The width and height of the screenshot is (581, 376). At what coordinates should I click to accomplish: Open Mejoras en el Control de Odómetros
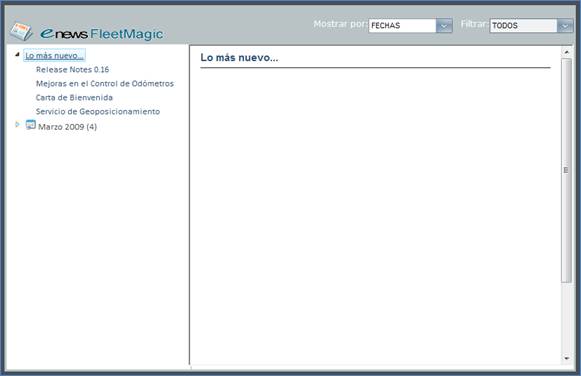pyautogui.click(x=105, y=84)
